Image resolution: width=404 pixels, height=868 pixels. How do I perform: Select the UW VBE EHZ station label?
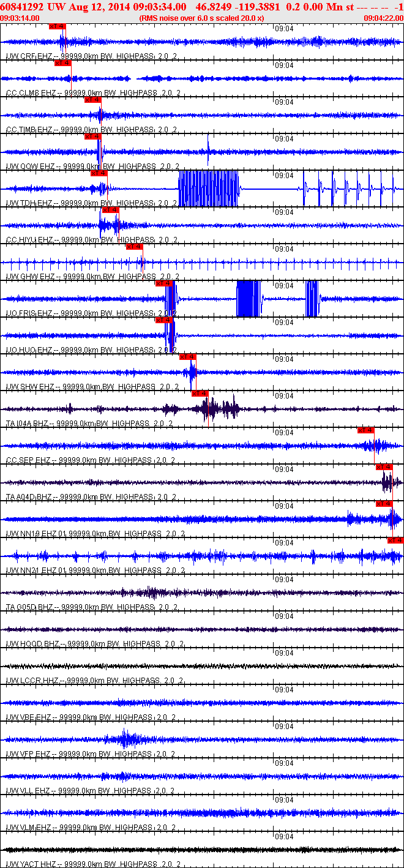[92, 717]
